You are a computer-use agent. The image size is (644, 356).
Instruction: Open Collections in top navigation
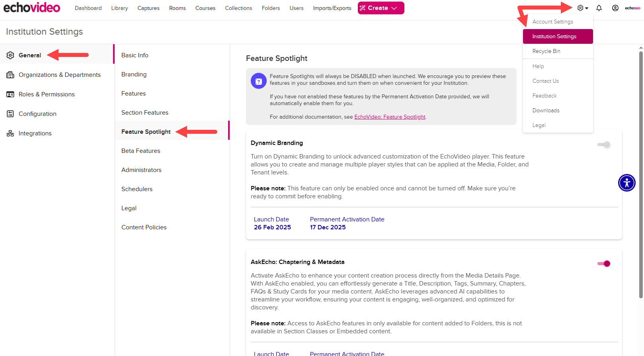click(238, 8)
